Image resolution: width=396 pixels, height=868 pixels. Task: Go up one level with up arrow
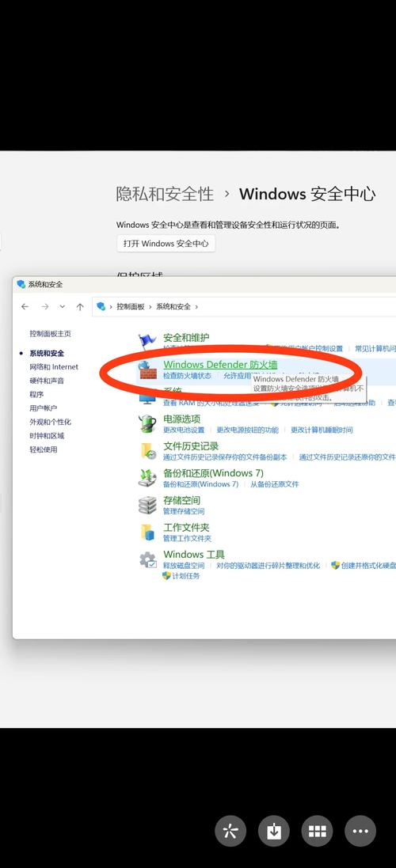80,306
